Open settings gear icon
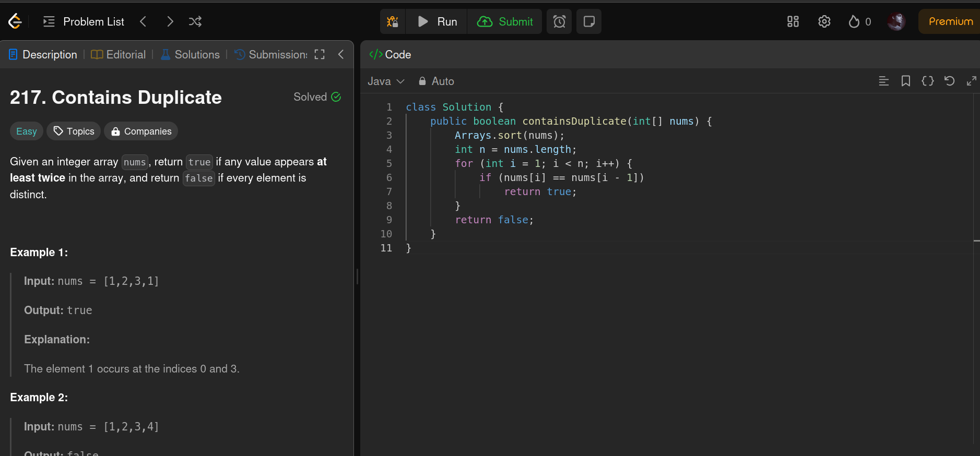The image size is (980, 456). point(824,21)
